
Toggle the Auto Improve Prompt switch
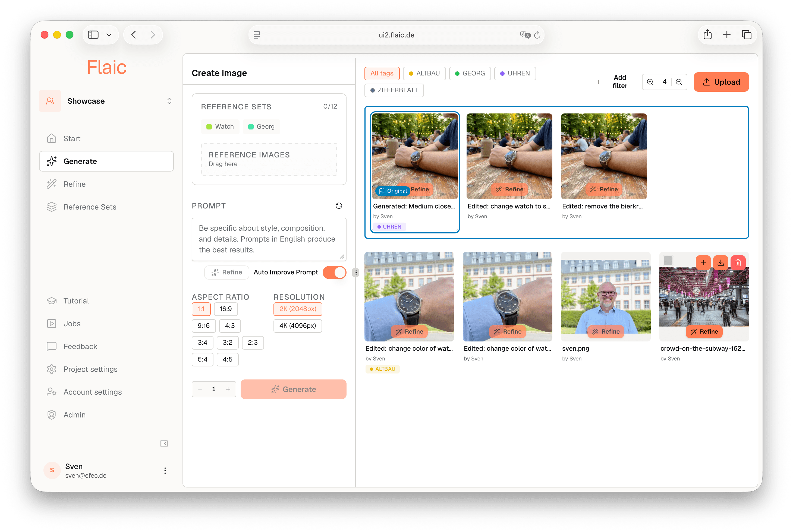click(334, 273)
